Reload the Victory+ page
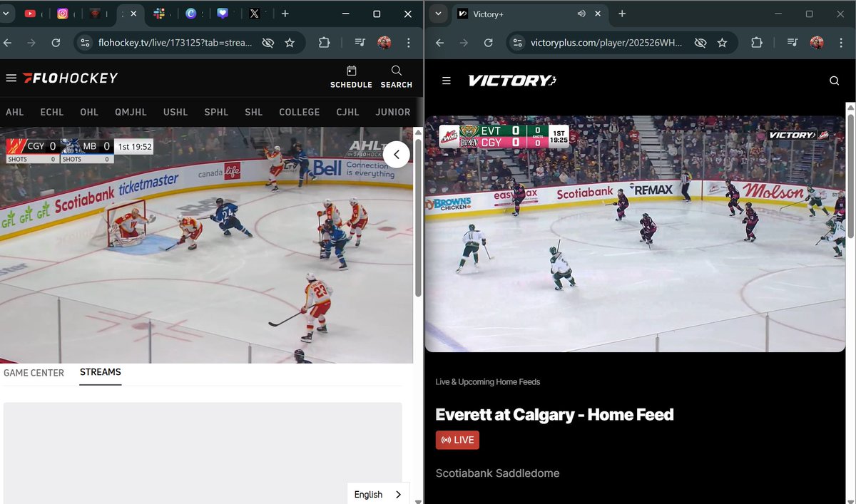Viewport: 856px width, 504px height. click(x=489, y=43)
